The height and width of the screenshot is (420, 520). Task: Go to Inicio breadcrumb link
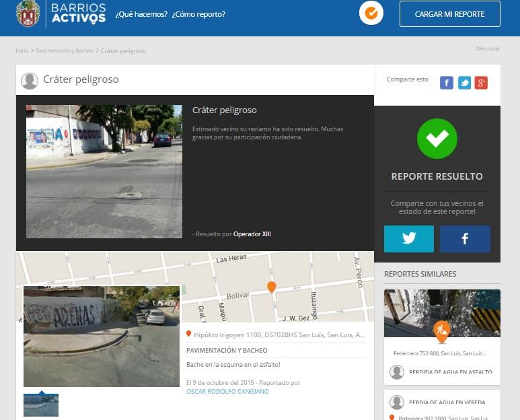click(22, 50)
